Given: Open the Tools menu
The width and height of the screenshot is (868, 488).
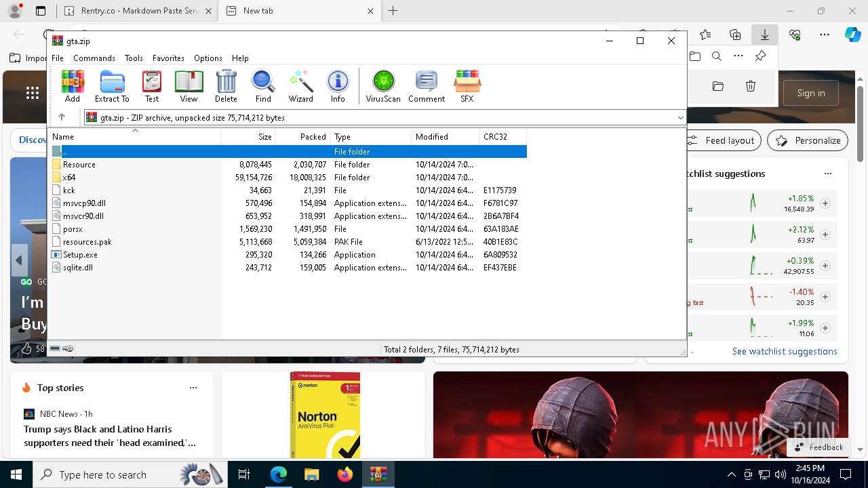Looking at the screenshot, I should tap(134, 58).
